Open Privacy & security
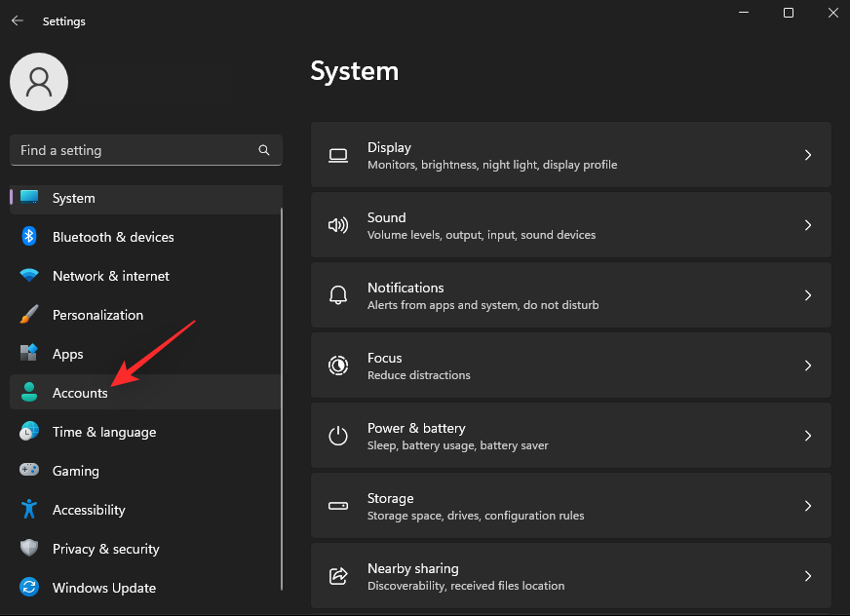The height and width of the screenshot is (616, 850). pos(105,549)
